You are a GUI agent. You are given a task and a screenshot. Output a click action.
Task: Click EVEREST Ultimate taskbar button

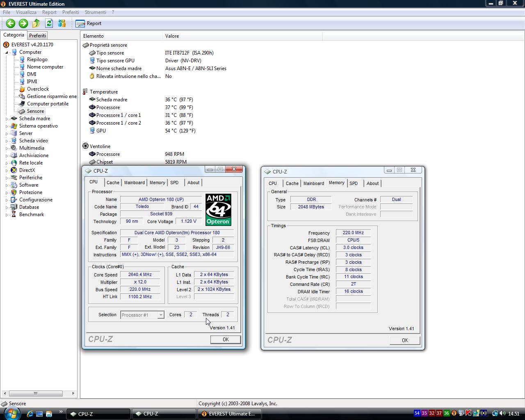[230, 414]
